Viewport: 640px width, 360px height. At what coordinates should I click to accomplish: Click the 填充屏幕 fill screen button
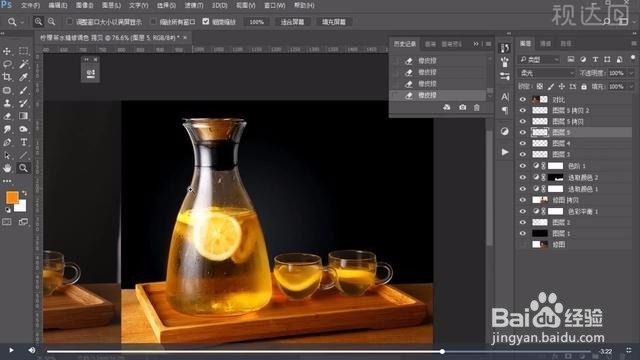[x=334, y=22]
